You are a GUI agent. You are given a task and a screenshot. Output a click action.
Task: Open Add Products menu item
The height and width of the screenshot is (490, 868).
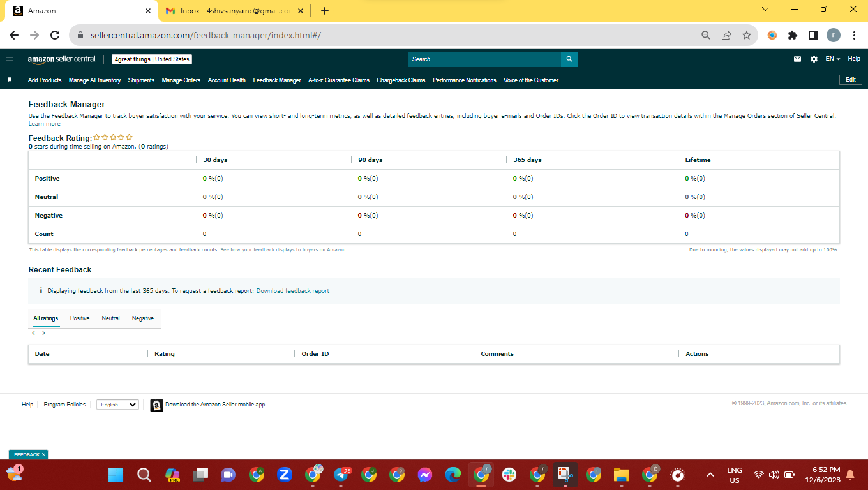point(45,80)
